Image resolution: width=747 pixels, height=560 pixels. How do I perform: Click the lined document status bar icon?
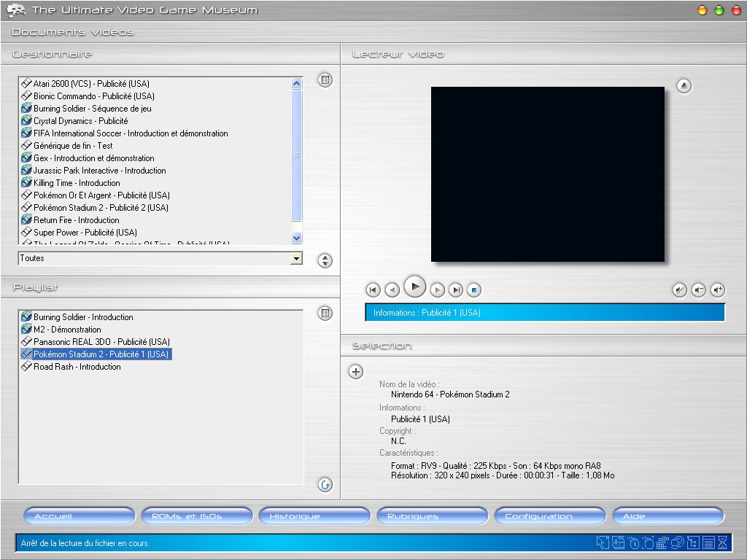pyautogui.click(x=708, y=542)
